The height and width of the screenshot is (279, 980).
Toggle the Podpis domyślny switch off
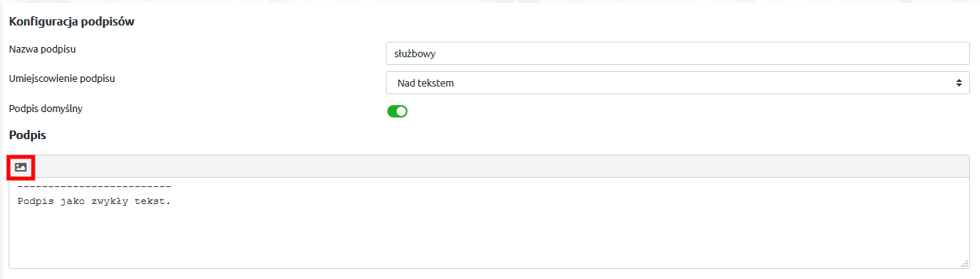(x=397, y=111)
